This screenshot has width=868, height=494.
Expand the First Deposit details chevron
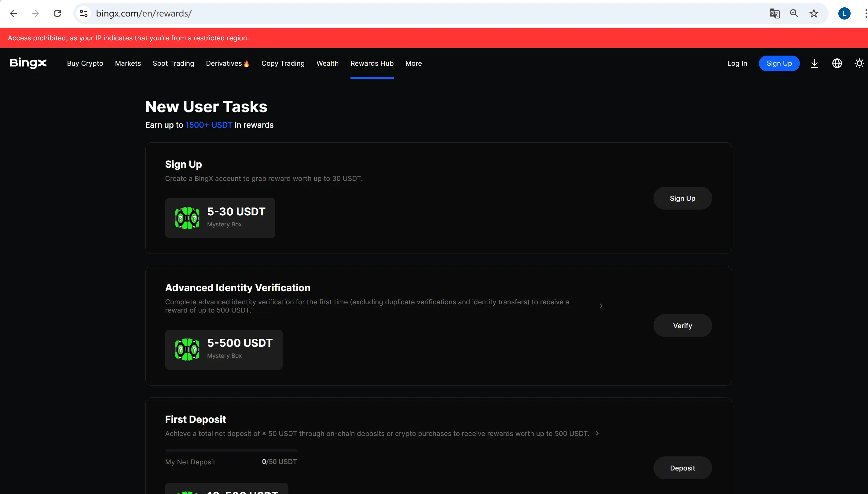point(597,433)
